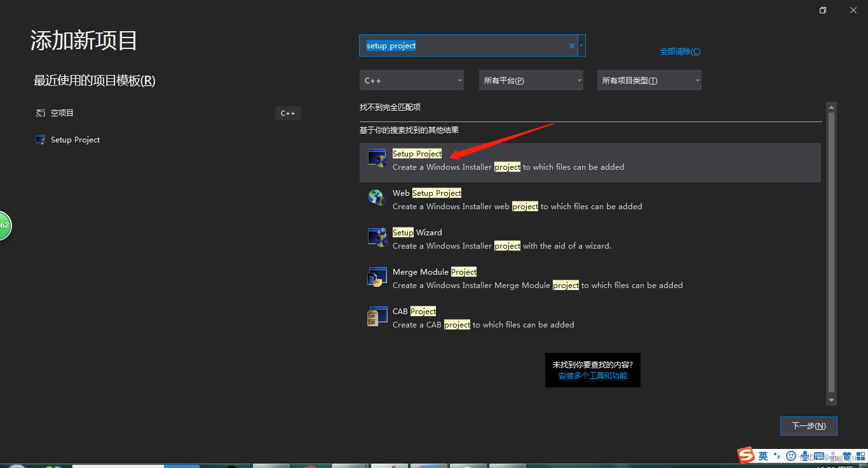Toggle the 英 language mode indicator
Viewport: 868px width, 468px height.
(x=763, y=455)
